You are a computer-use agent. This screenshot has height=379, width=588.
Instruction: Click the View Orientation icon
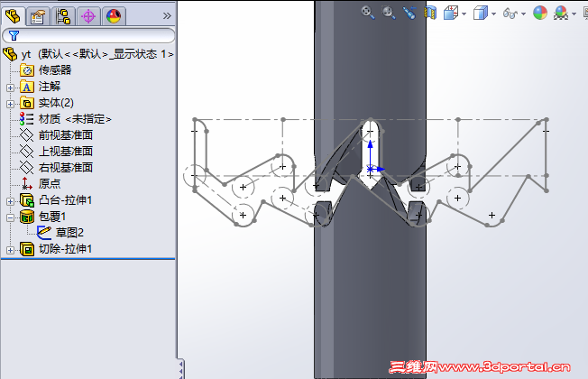451,14
